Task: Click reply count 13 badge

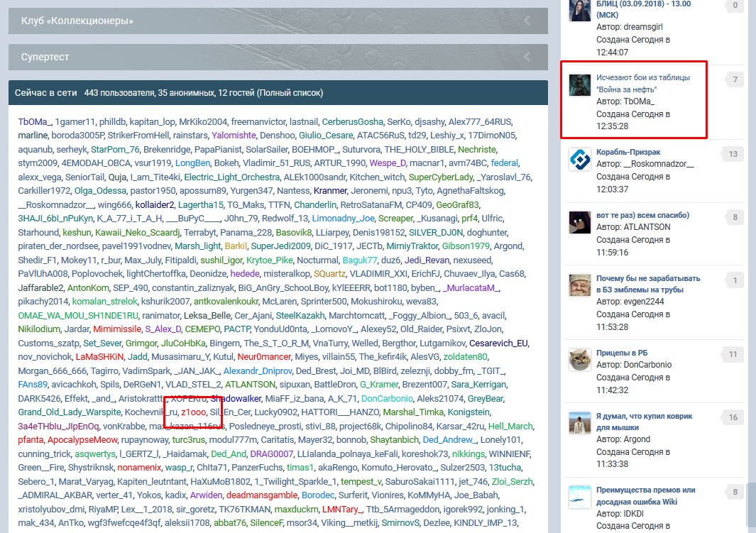Action: pos(733,154)
